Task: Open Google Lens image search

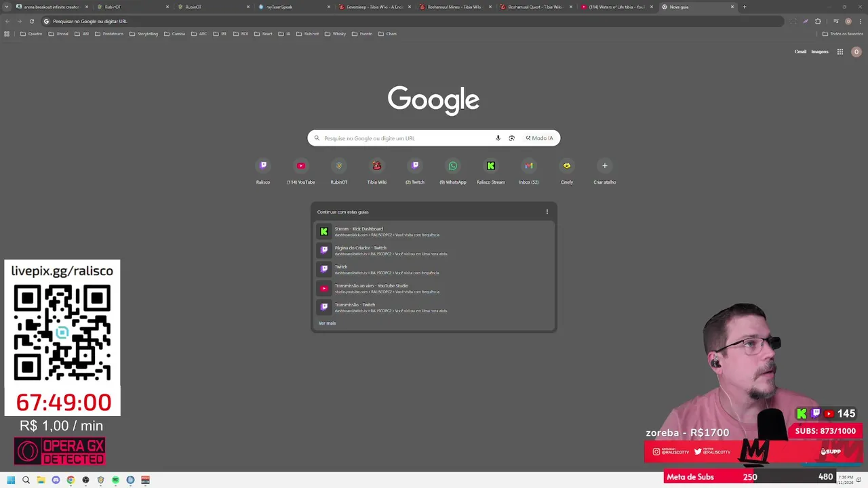Action: click(x=511, y=138)
